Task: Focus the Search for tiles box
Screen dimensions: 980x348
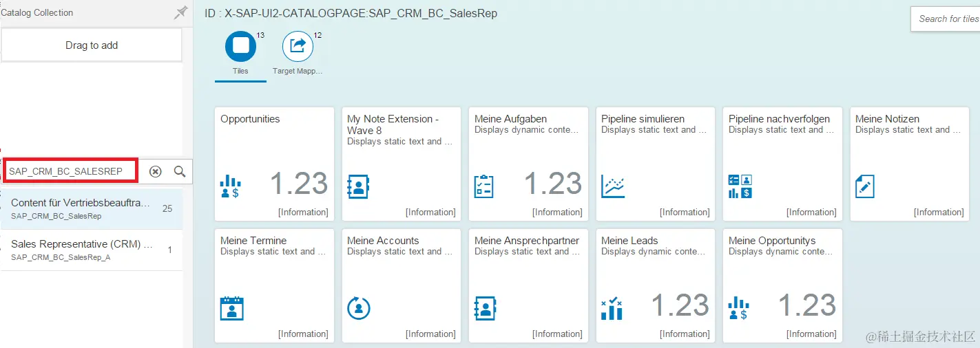Action: pos(948,19)
